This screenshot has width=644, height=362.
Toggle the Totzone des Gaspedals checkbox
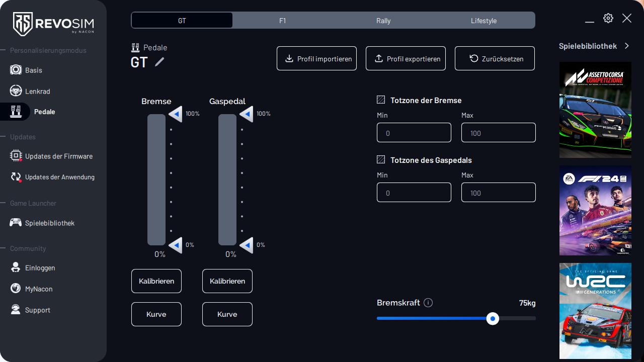pos(381,160)
